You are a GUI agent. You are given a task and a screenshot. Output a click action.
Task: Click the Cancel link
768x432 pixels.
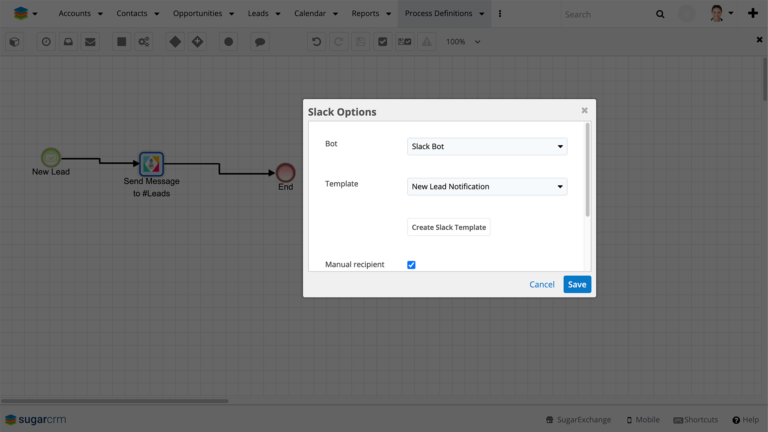[542, 285]
